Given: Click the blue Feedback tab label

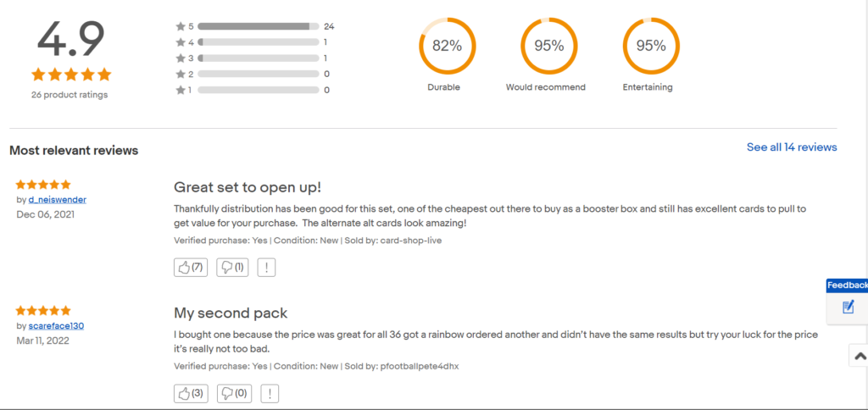Looking at the screenshot, I should [847, 285].
